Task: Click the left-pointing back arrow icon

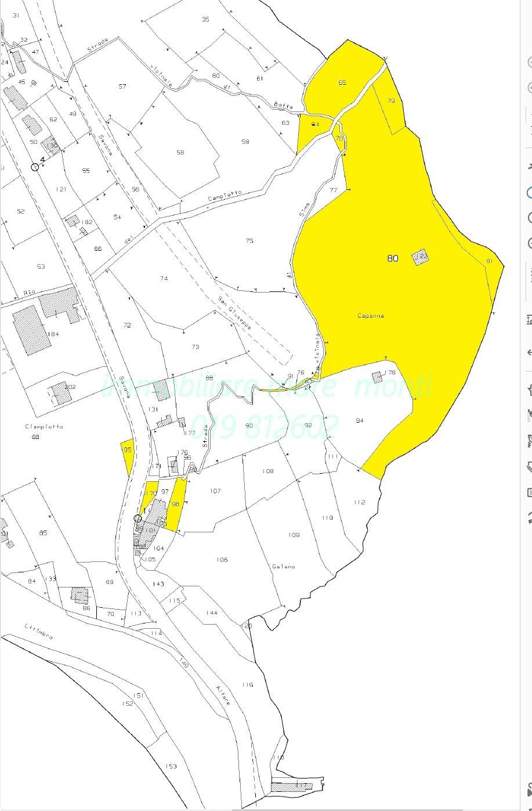Action: tap(529, 352)
